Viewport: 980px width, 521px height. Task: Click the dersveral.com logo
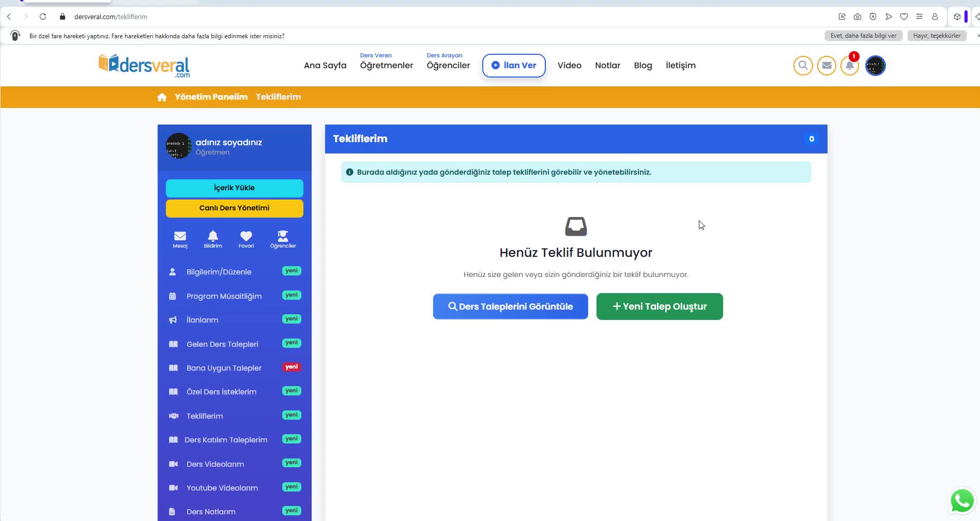tap(144, 65)
